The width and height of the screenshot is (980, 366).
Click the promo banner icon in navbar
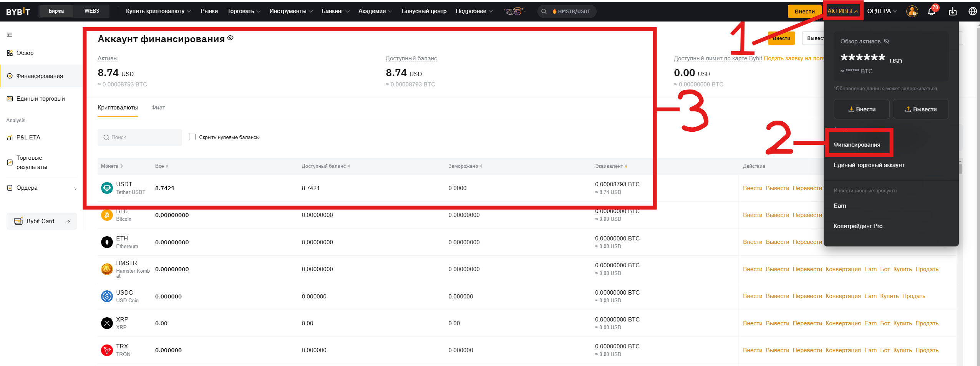[x=514, y=12]
